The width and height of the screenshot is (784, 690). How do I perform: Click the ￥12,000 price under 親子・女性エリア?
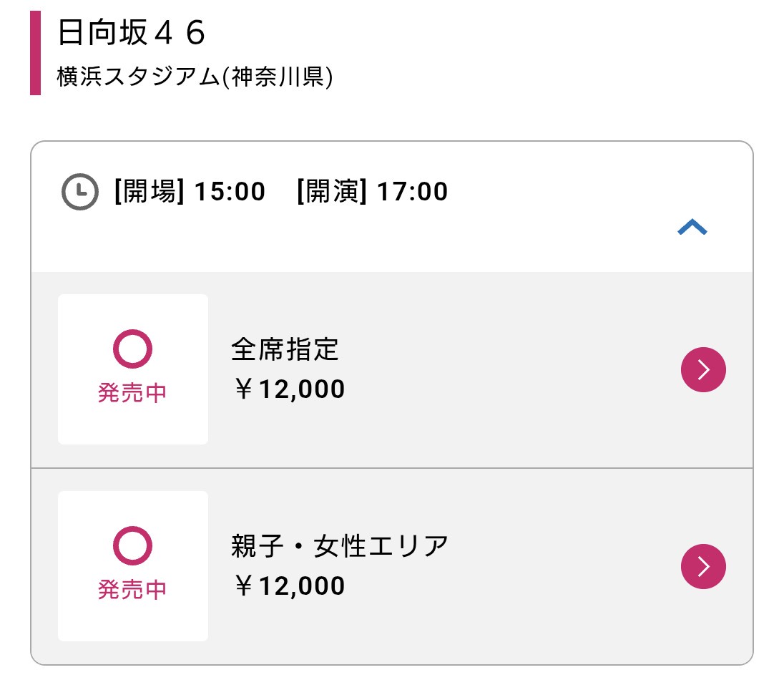pyautogui.click(x=289, y=586)
